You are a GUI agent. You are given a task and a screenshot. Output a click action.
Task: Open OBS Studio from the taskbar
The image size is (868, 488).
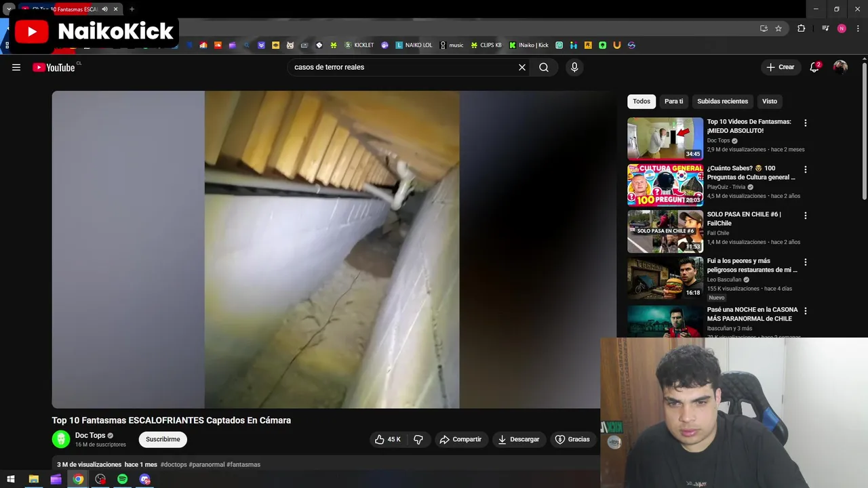tap(100, 479)
